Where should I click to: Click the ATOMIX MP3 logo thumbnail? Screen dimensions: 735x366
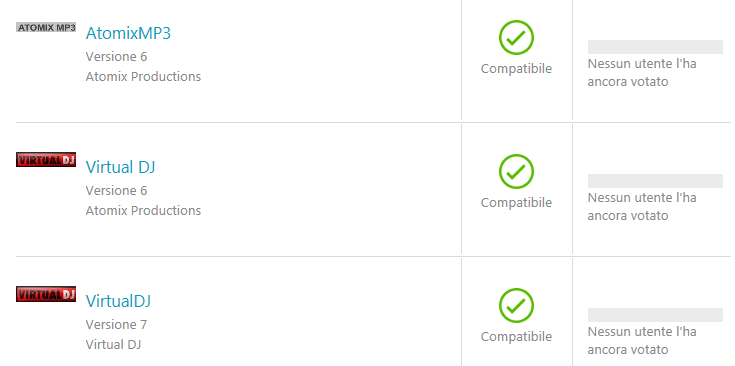point(46,28)
